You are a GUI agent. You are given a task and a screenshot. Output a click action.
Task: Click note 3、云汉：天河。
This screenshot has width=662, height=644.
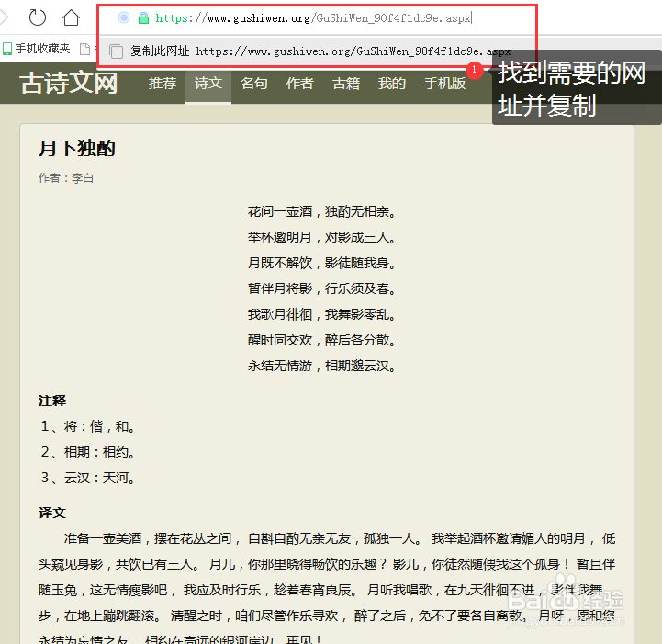click(88, 478)
